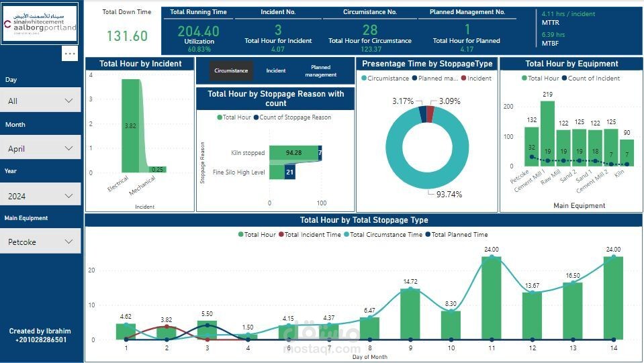Select the Petcoke equipment bar labeled 132
This screenshot has width=644, height=363.
click(532, 146)
